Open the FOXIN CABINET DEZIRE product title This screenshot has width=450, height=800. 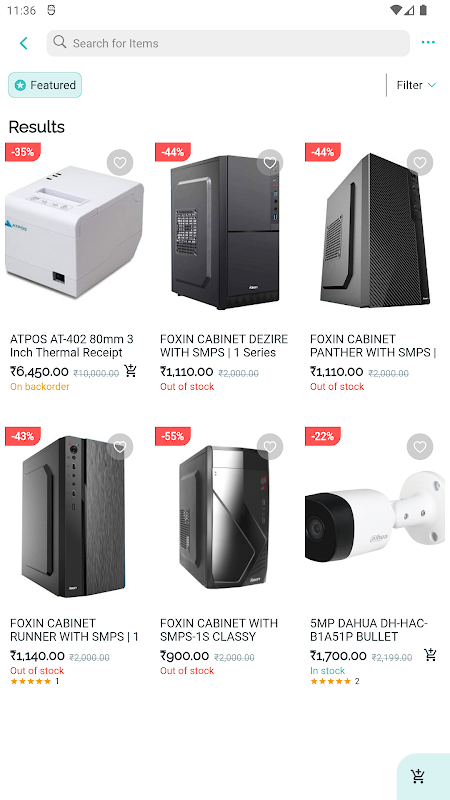click(224, 346)
